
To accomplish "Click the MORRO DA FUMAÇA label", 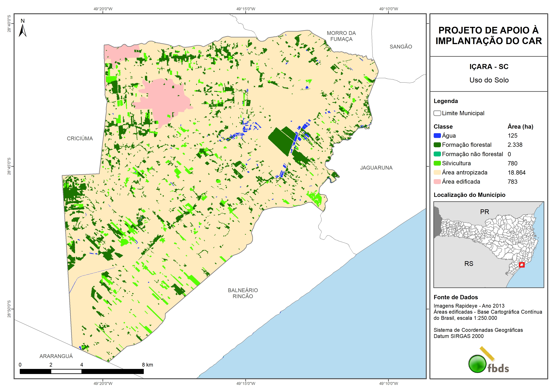I will tap(341, 36).
